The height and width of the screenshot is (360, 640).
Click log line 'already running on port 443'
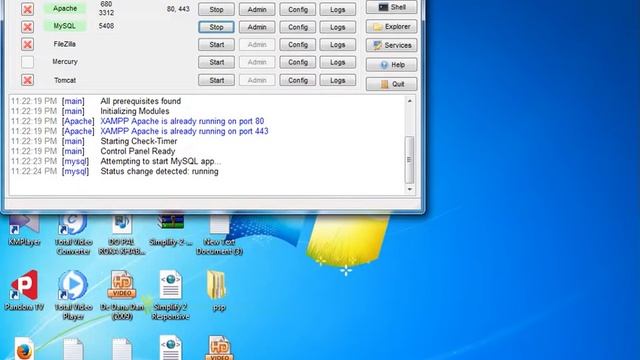184,131
